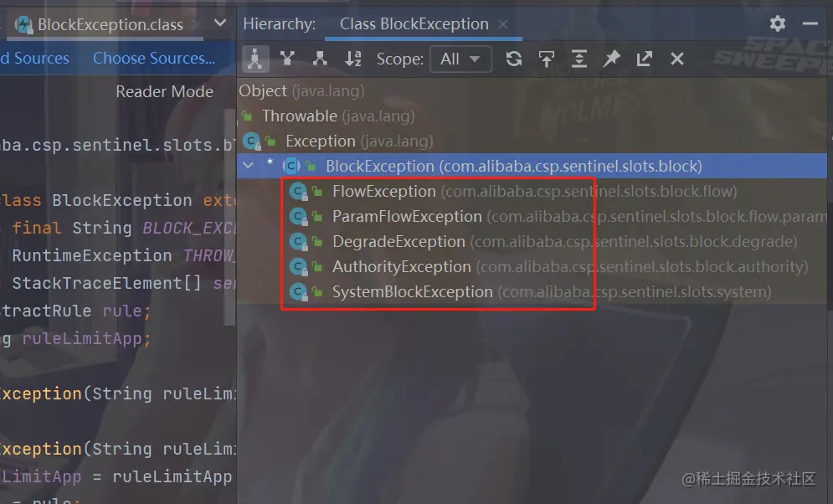Export hierarchy to text file icon
This screenshot has height=504, width=833.
point(645,59)
